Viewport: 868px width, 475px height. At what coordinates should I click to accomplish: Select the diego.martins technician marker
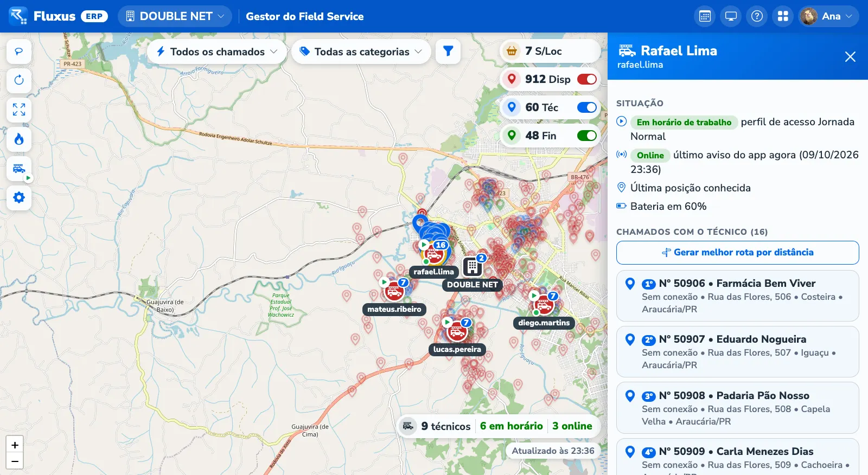(544, 305)
